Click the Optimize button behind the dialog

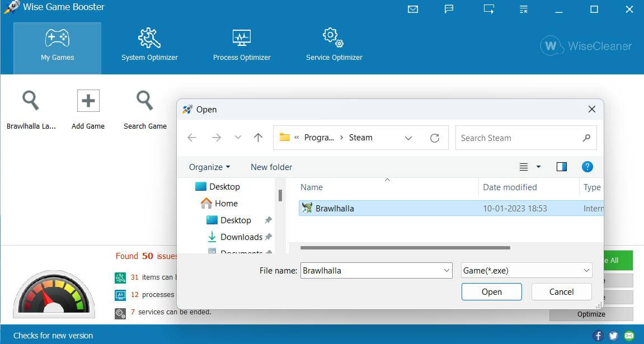coord(591,314)
